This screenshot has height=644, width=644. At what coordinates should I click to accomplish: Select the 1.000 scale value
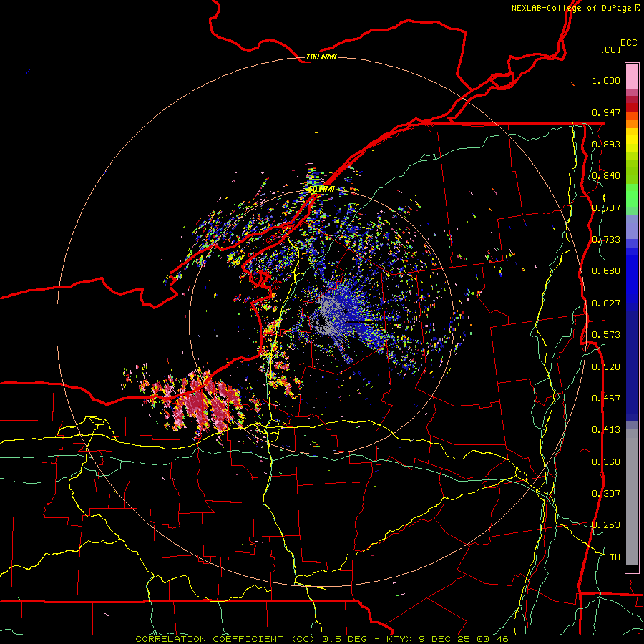click(x=606, y=80)
